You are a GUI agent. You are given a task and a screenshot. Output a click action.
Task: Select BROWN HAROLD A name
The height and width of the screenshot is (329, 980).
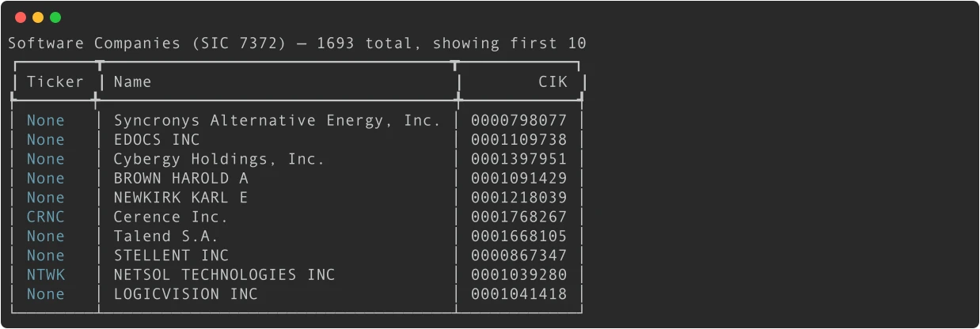click(180, 178)
